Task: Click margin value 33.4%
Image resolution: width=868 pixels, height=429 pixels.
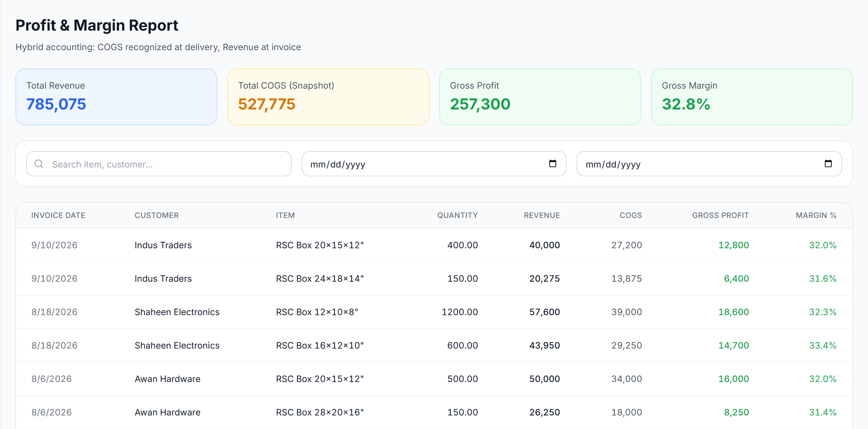Action: pos(823,345)
